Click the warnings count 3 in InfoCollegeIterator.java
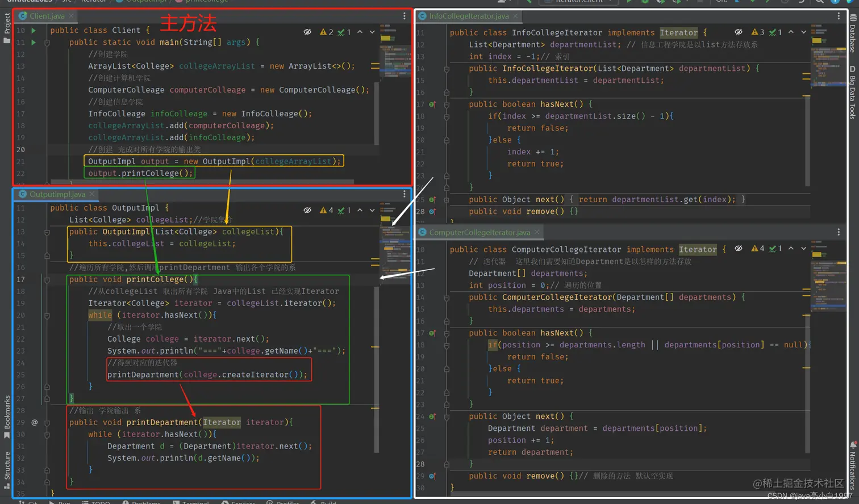 [758, 32]
